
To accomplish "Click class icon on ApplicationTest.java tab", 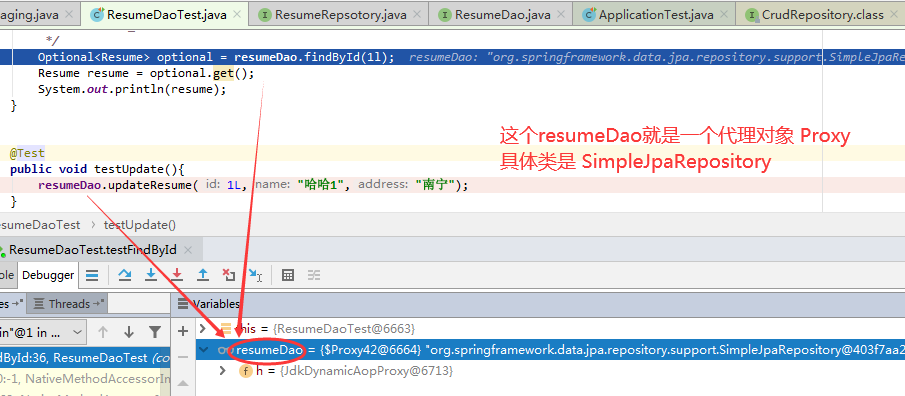I will pos(589,14).
